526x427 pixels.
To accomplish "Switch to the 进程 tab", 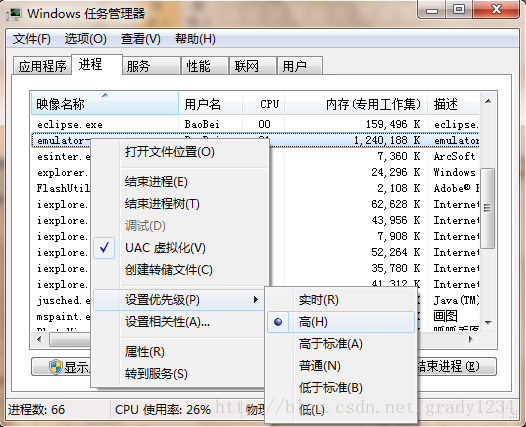I will [97, 64].
